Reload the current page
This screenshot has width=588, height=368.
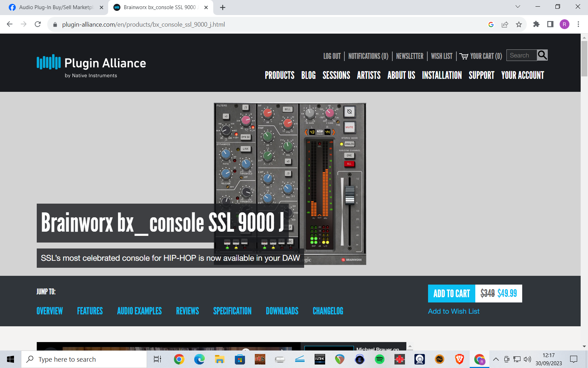[x=38, y=24]
